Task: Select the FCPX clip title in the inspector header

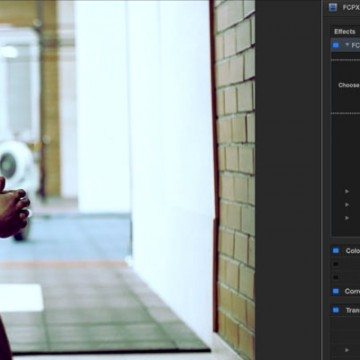Action: (351, 7)
